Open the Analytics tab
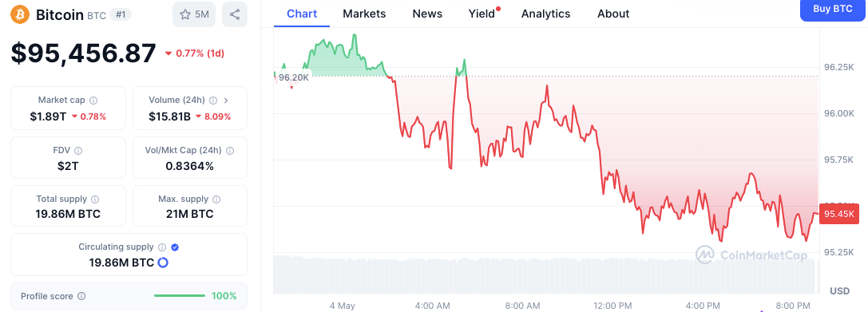This screenshot has height=312, width=868. [546, 14]
